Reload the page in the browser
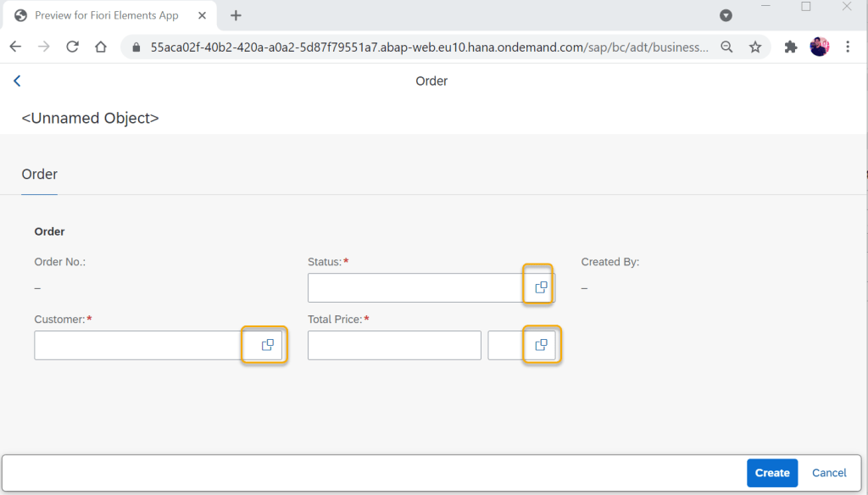 point(72,47)
